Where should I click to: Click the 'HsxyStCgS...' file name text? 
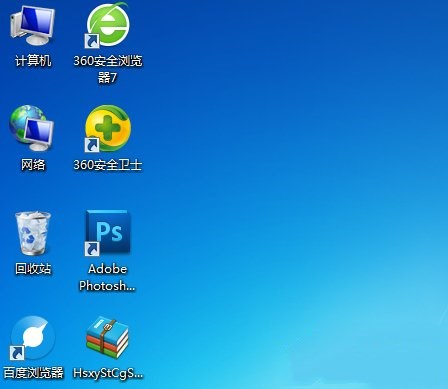click(x=108, y=373)
